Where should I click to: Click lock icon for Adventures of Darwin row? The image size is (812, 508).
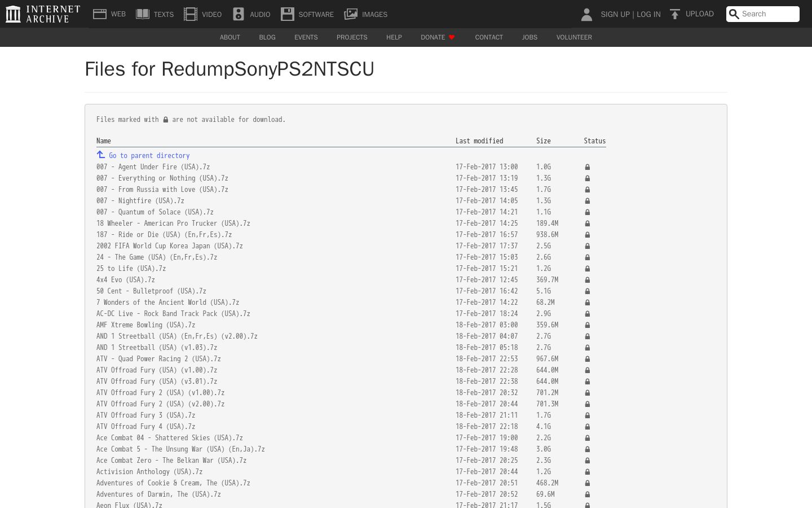point(587,494)
